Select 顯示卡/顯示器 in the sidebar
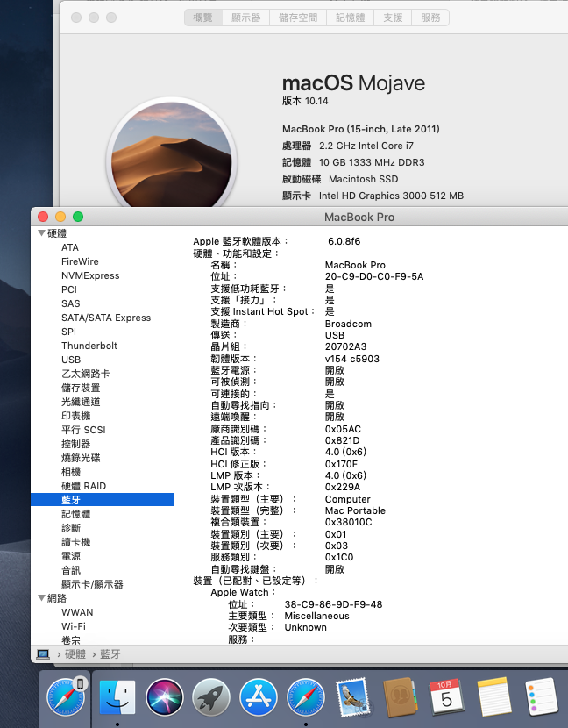The image size is (568, 728). point(92,584)
